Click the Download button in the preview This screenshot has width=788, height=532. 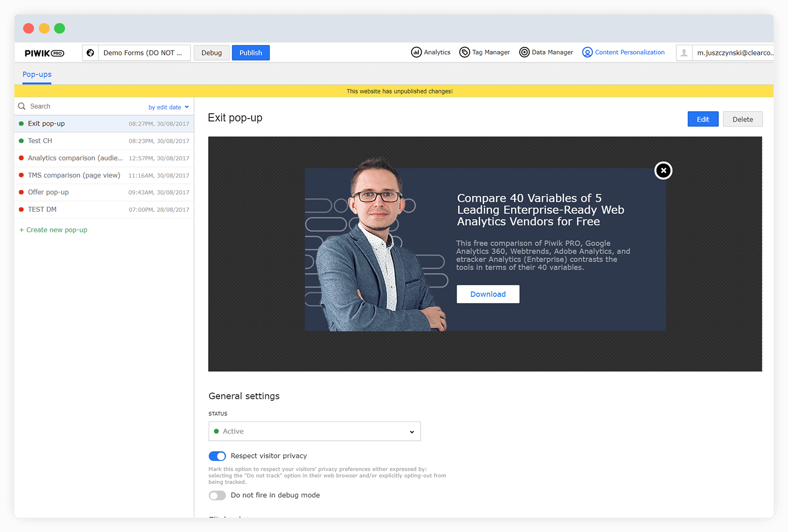tap(487, 294)
